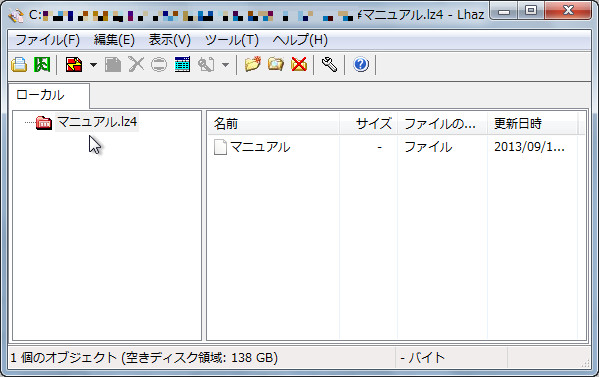Click the status bar object count text

click(144, 358)
